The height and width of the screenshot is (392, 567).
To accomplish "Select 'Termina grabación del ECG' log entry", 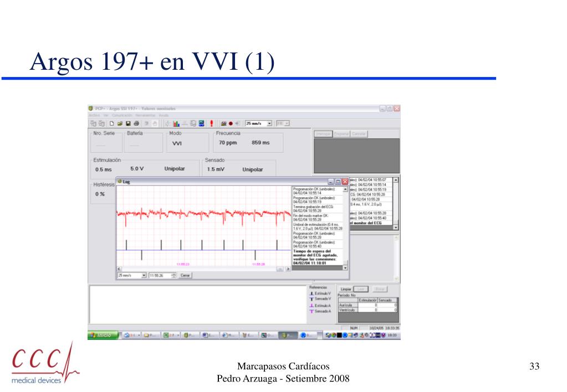I will pos(317,209).
